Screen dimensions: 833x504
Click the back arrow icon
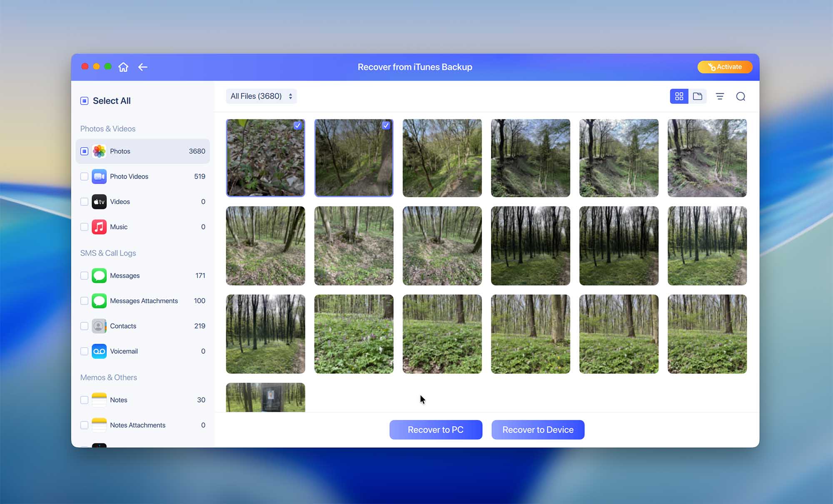tap(143, 67)
